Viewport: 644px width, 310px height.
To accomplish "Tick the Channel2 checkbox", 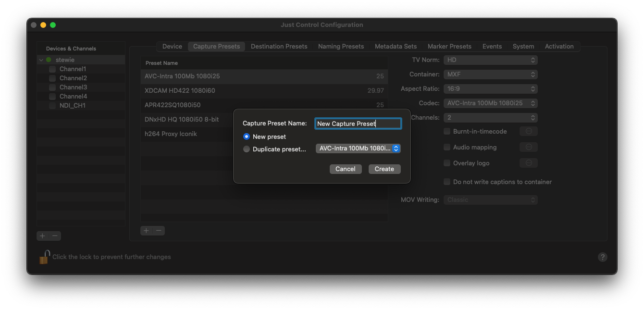I will (52, 78).
